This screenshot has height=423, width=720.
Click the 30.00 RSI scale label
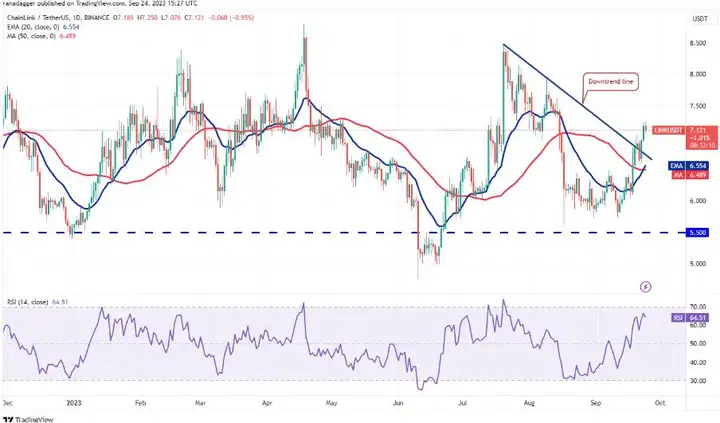pos(698,381)
